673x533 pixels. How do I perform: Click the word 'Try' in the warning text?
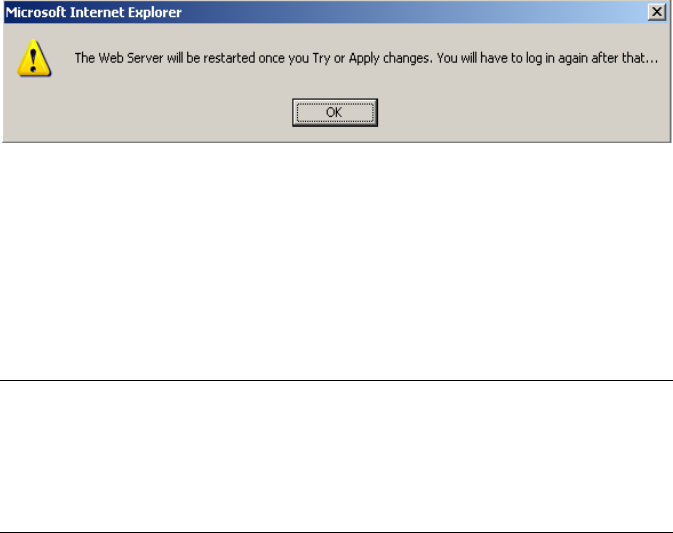321,58
